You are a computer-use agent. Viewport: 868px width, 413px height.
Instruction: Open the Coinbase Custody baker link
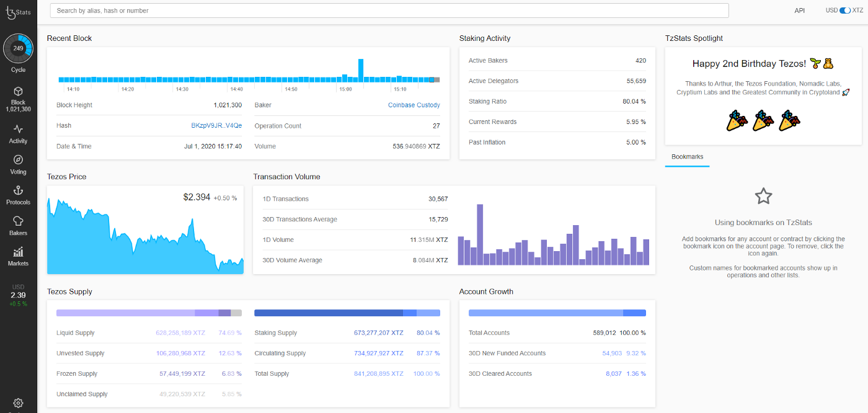coord(414,105)
